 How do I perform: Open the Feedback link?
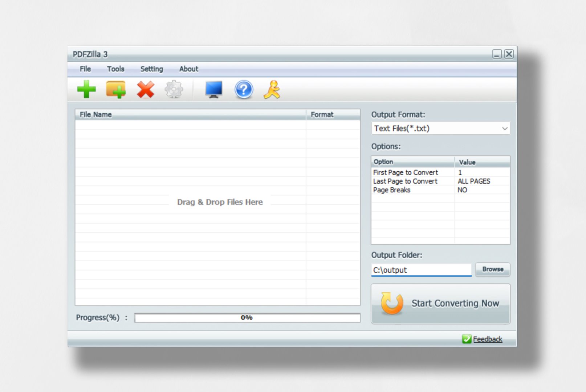[487, 339]
